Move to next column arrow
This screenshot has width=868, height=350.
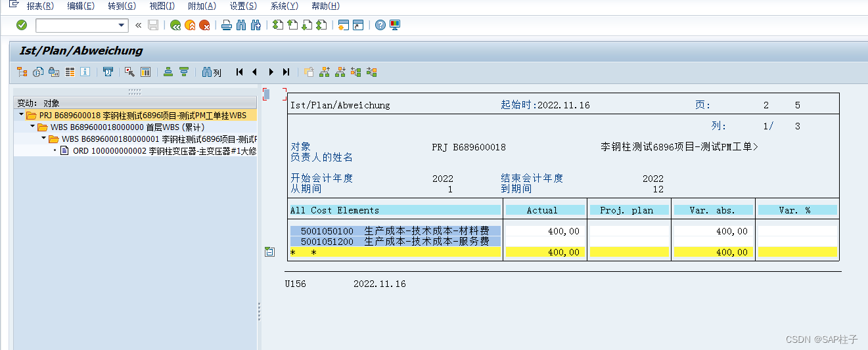(x=271, y=72)
